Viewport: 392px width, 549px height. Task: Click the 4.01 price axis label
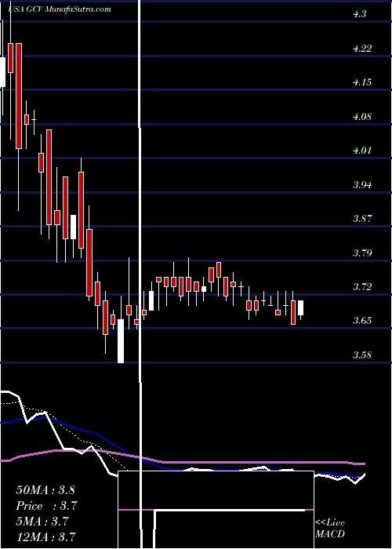(x=362, y=151)
